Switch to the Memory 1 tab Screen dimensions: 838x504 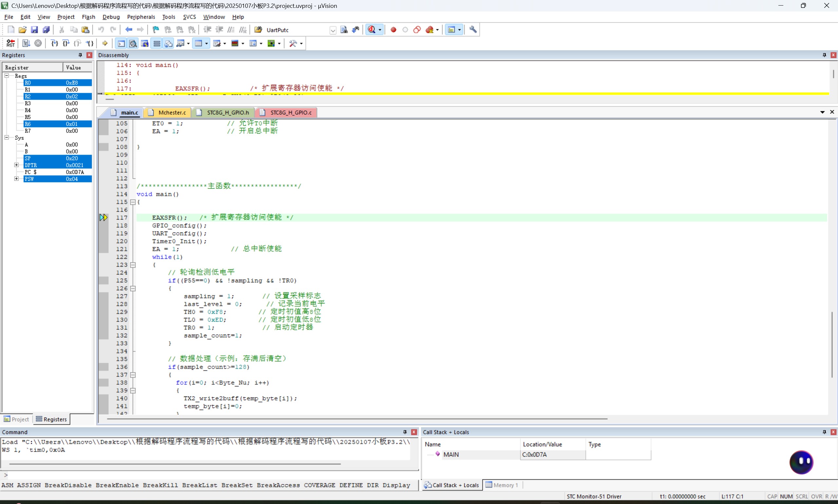coord(502,485)
